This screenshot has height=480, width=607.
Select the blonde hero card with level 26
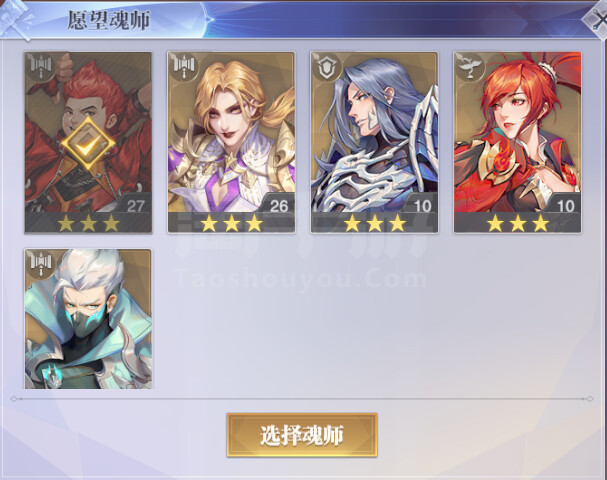pyautogui.click(x=231, y=142)
